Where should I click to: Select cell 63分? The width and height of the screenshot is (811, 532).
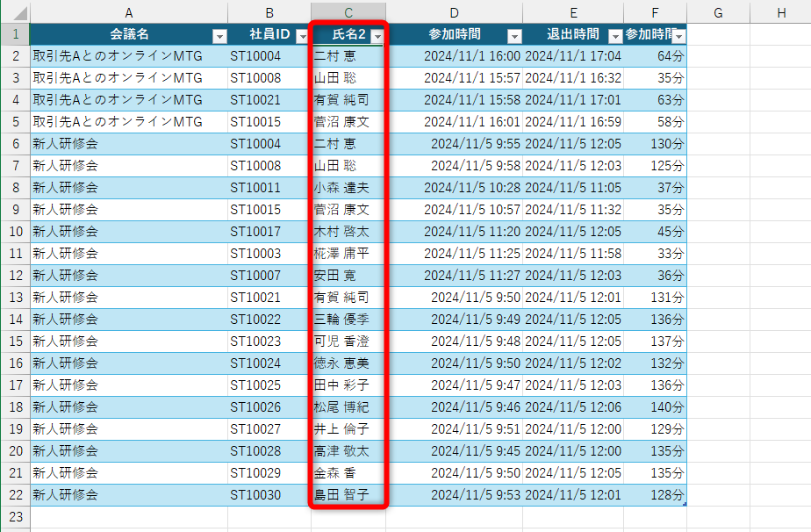[x=656, y=100]
